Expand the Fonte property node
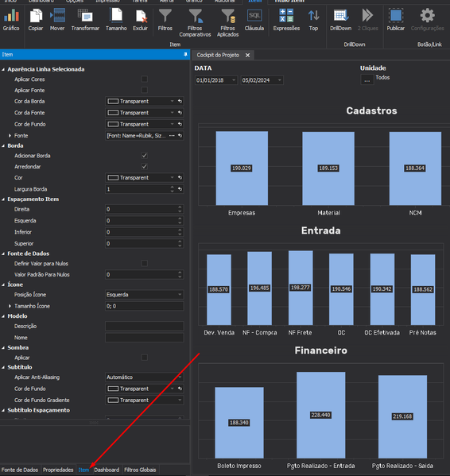 pyautogui.click(x=10, y=136)
